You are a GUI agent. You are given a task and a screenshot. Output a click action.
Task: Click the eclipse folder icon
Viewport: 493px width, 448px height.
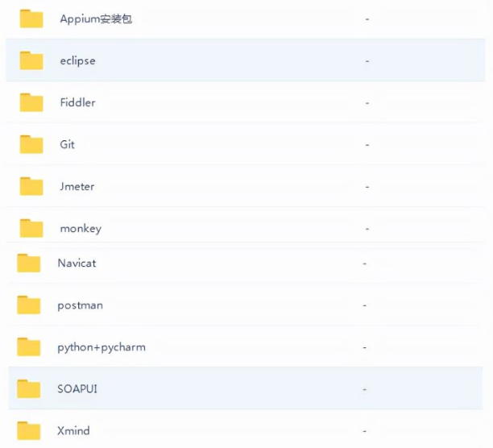31,60
